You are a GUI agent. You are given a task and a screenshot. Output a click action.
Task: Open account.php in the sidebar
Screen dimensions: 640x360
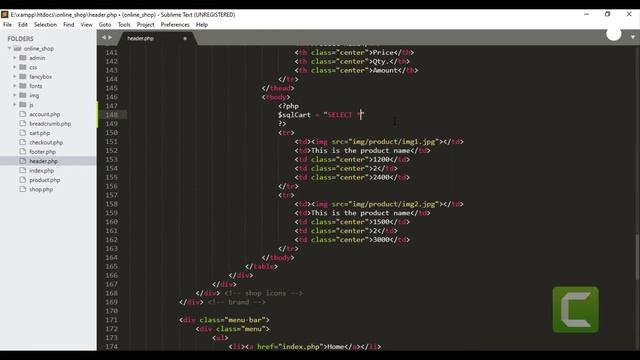[x=44, y=114]
